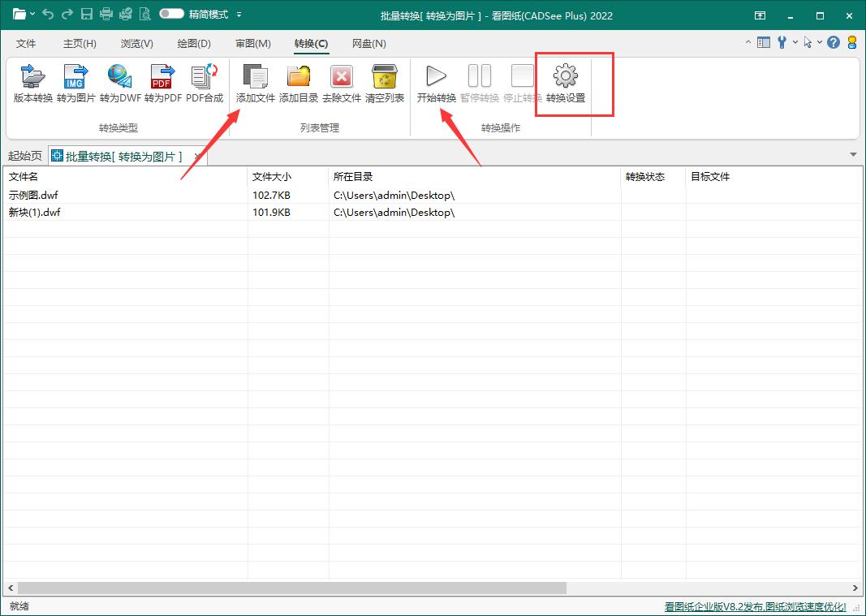Open 转换设置 conversion settings gear
The height and width of the screenshot is (616, 866).
point(566,84)
